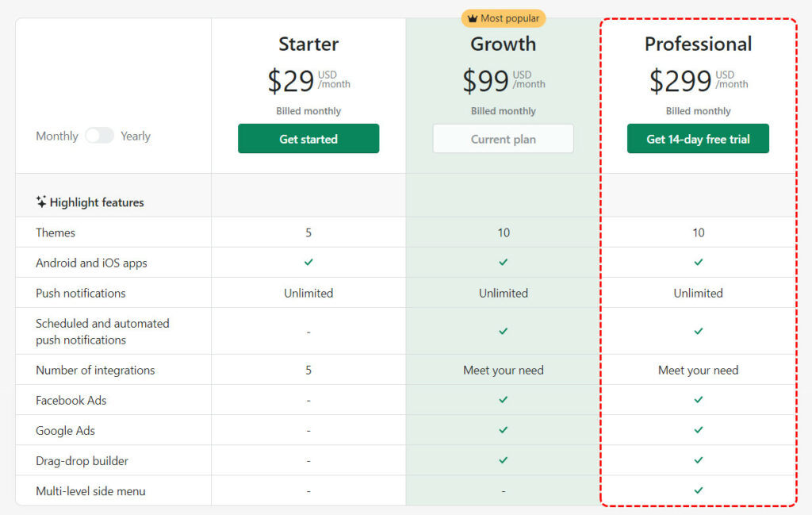
Task: Start the Get 14-day free trial
Action: (x=698, y=138)
